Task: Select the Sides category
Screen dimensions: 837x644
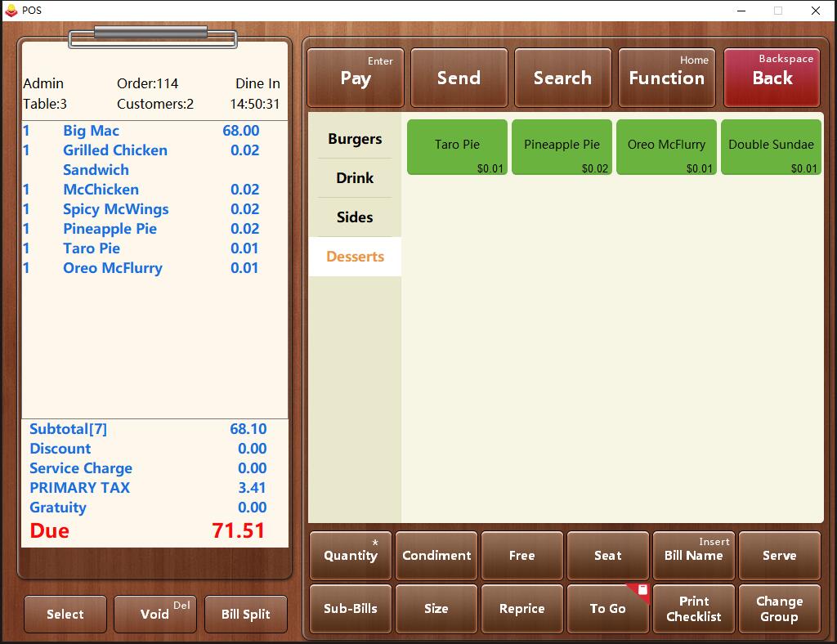Action: click(x=354, y=217)
